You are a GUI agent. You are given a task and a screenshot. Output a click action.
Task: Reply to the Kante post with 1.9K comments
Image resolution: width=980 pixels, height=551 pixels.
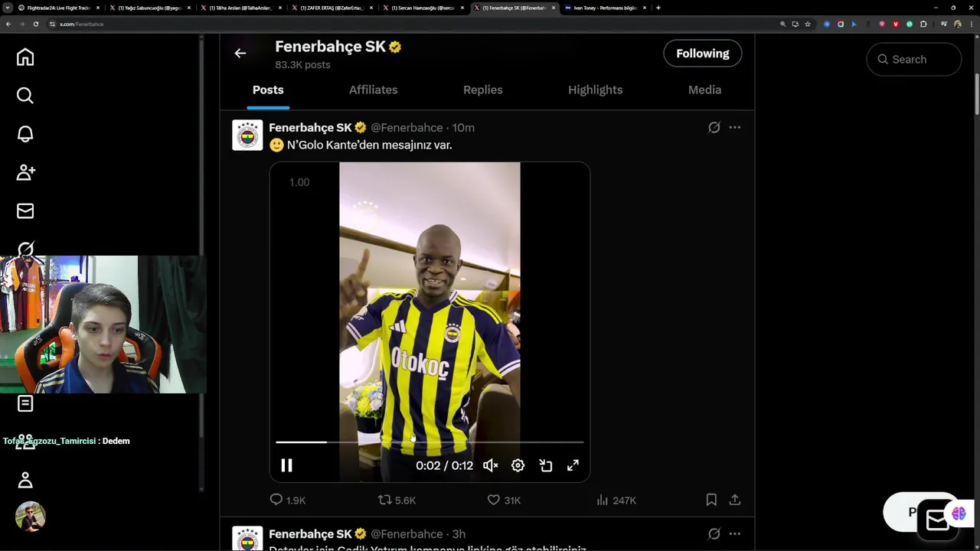(287, 500)
